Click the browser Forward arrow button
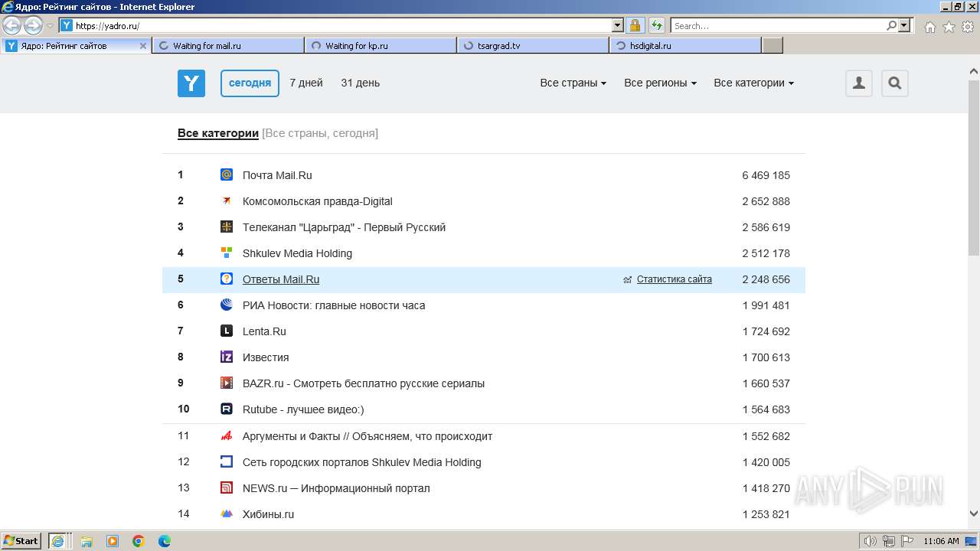980x551 pixels. click(33, 26)
